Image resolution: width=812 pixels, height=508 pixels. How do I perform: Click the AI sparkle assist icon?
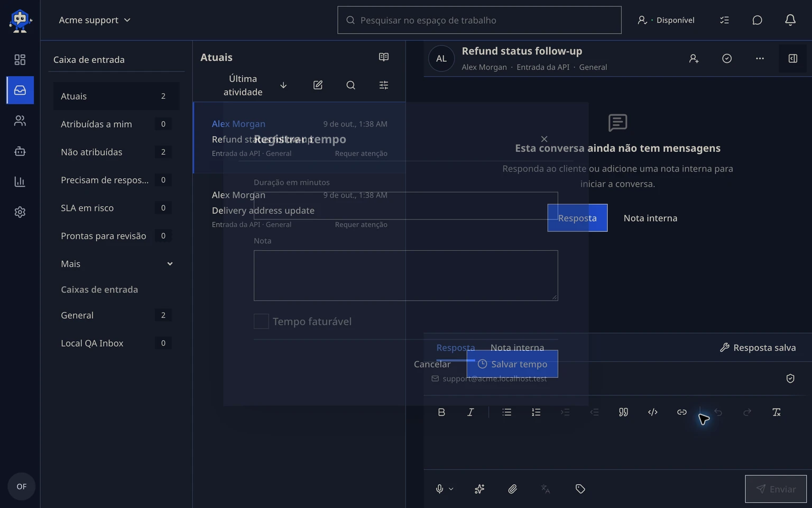coord(479,489)
